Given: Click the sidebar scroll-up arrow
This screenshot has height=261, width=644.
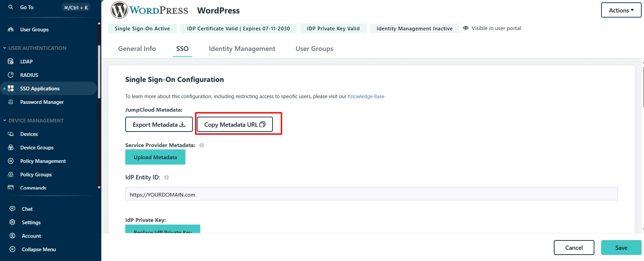Looking at the screenshot, I should coord(99,23).
